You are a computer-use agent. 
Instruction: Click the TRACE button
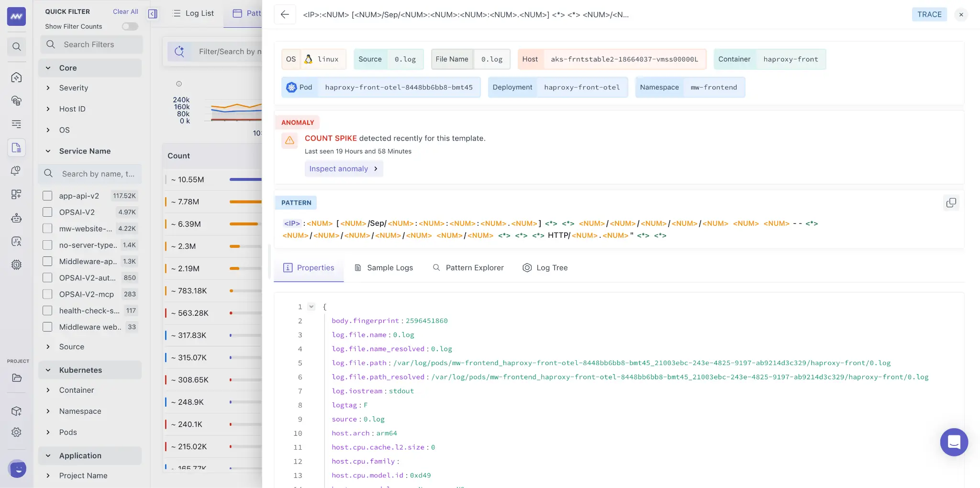click(x=929, y=14)
